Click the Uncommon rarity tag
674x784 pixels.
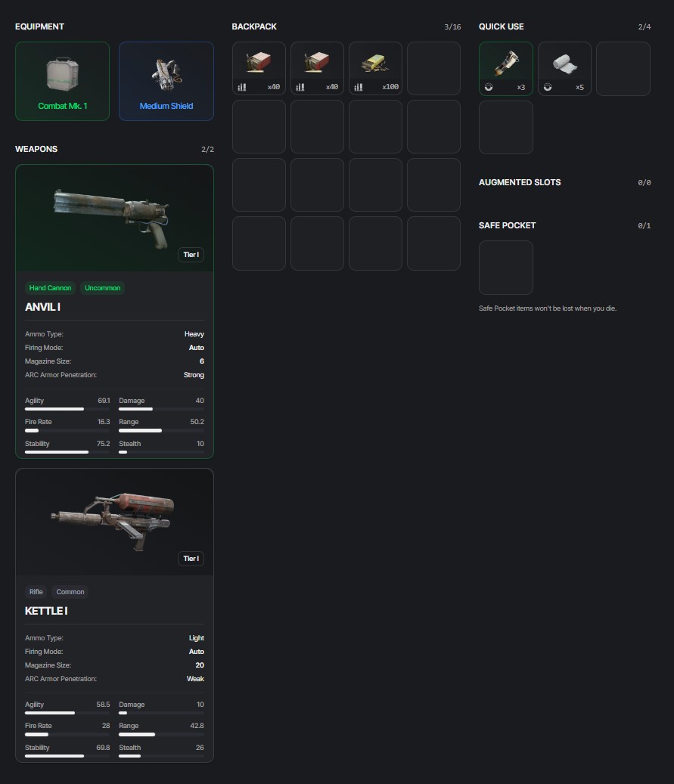click(103, 288)
